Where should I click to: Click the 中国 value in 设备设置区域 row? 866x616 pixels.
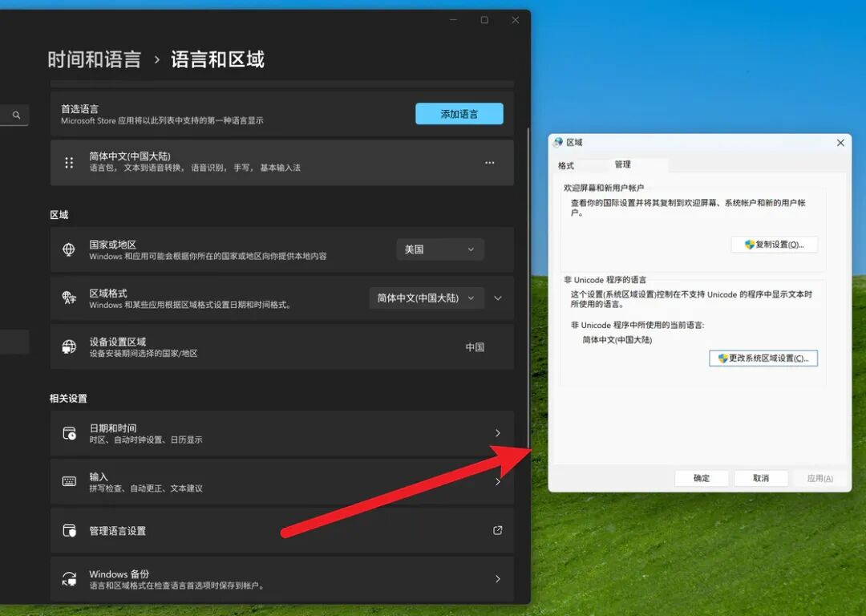(x=475, y=347)
